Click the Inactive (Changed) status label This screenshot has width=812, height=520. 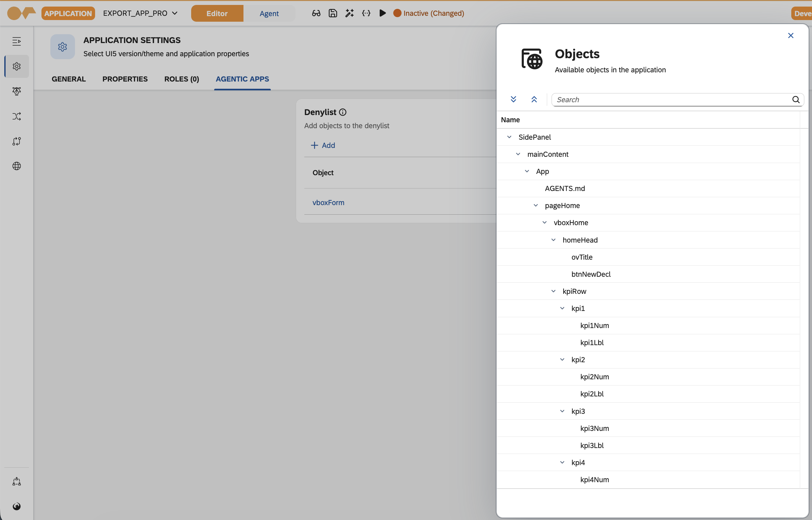coord(434,13)
